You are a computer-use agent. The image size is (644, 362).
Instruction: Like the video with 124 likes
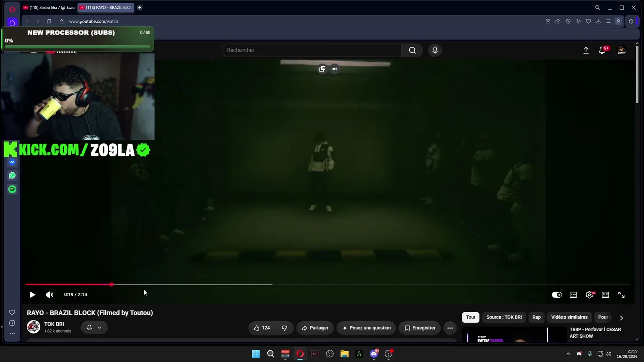tap(262, 328)
